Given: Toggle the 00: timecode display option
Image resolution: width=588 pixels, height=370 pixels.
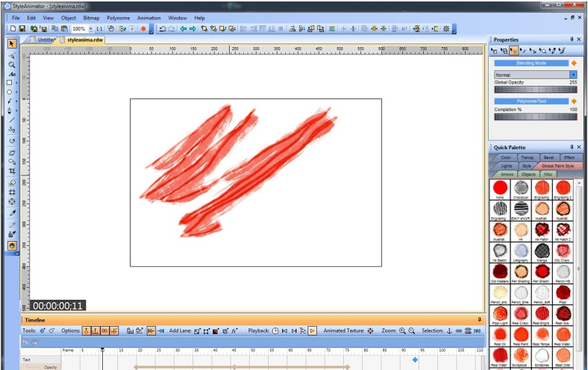Looking at the screenshot, I should point(105,330).
